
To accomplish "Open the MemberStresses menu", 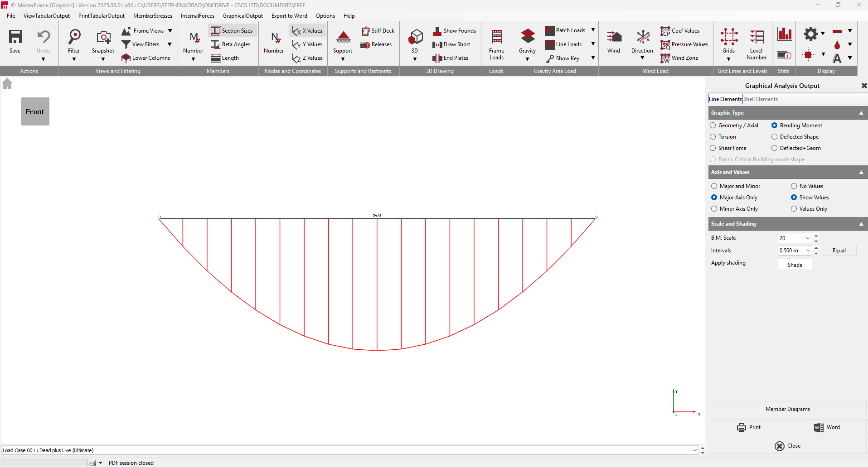I will coord(153,16).
